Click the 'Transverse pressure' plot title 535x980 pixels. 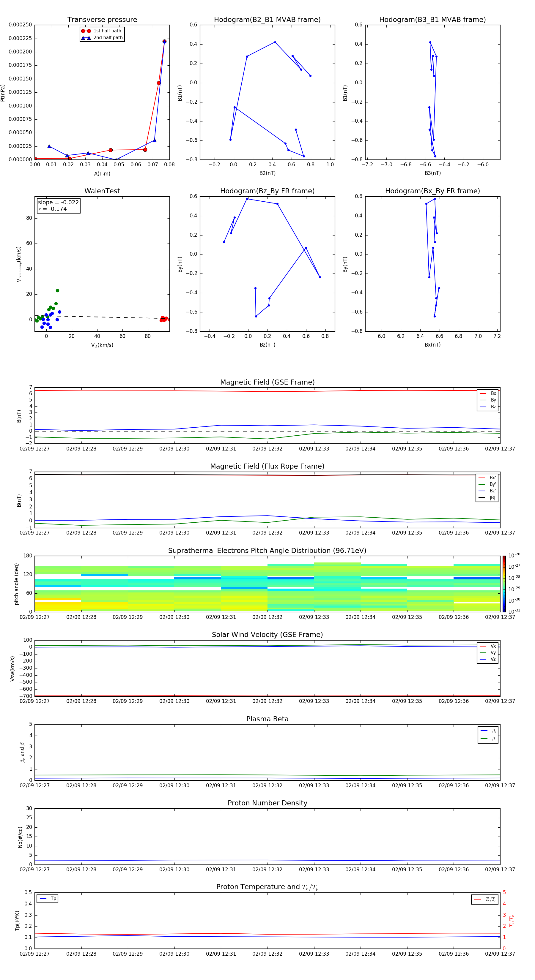(x=102, y=20)
